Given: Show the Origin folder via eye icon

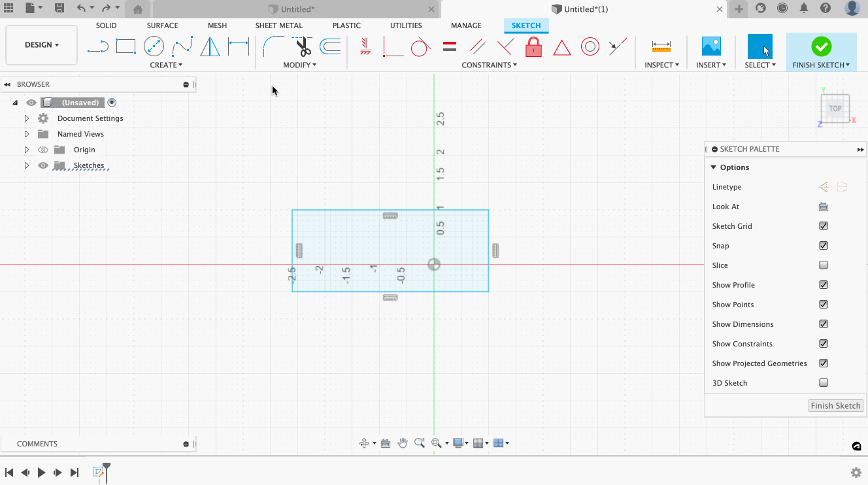Looking at the screenshot, I should (x=43, y=150).
